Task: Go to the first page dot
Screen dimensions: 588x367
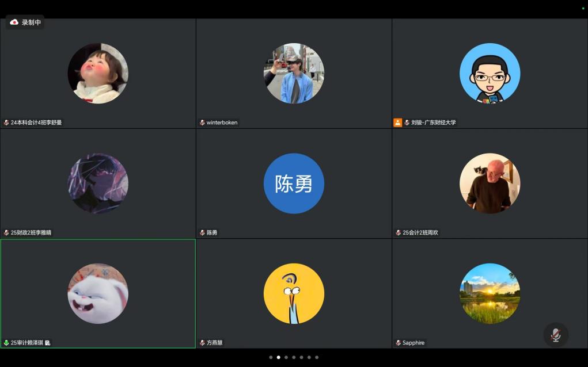Action: point(271,357)
